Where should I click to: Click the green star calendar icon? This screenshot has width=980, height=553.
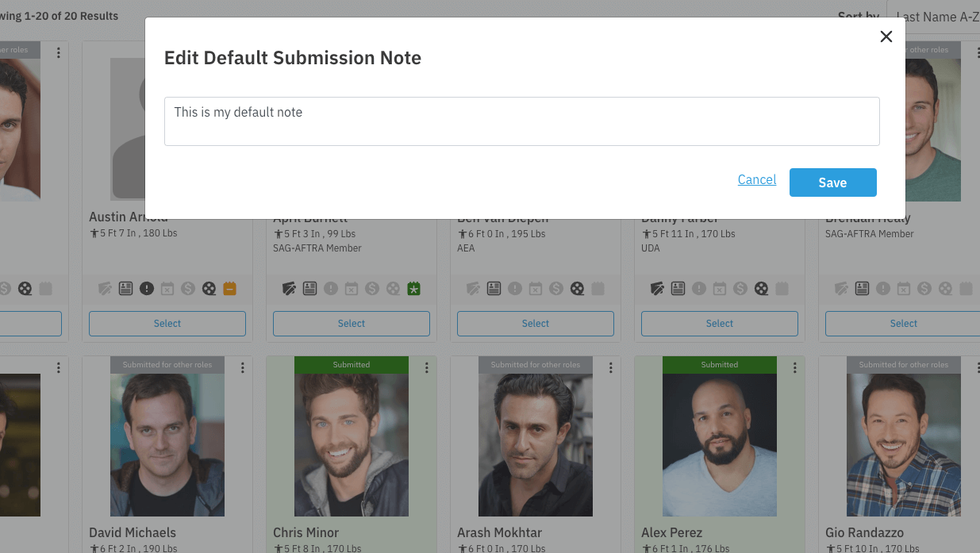coord(413,289)
